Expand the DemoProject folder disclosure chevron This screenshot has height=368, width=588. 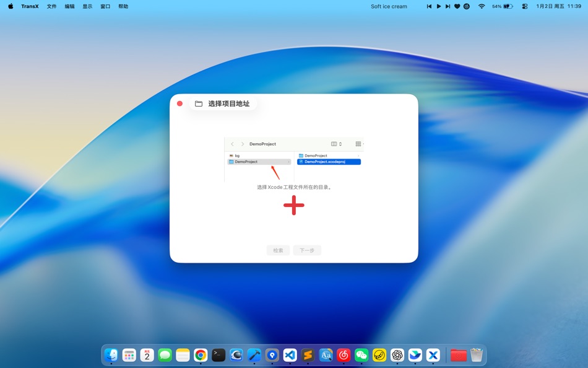[290, 162]
